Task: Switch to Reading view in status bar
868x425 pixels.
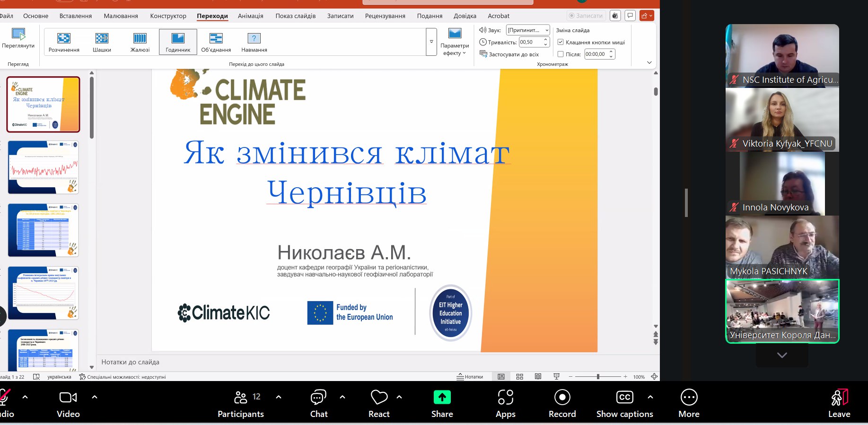Action: point(538,377)
